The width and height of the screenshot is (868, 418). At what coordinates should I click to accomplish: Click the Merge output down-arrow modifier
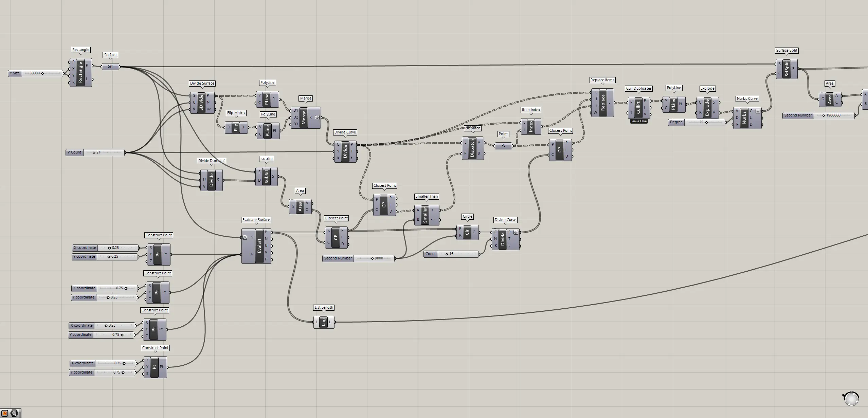[317, 117]
